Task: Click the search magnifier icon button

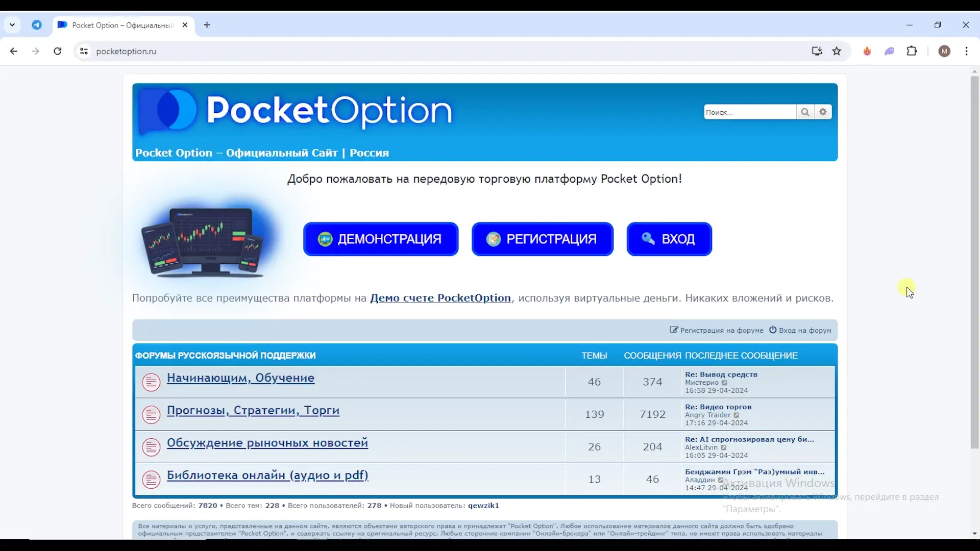Action: coord(805,112)
